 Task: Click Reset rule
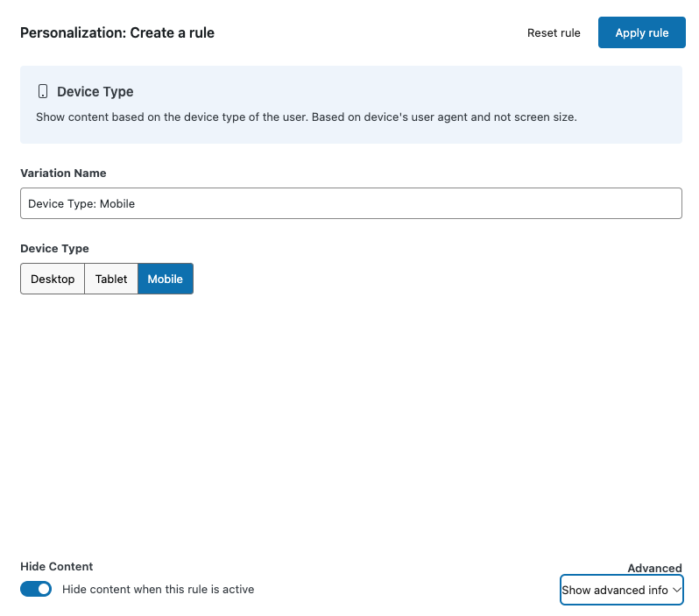[554, 33]
